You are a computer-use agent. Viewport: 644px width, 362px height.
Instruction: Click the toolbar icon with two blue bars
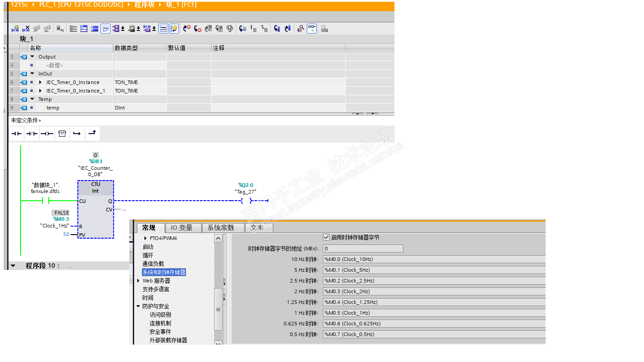click(84, 29)
